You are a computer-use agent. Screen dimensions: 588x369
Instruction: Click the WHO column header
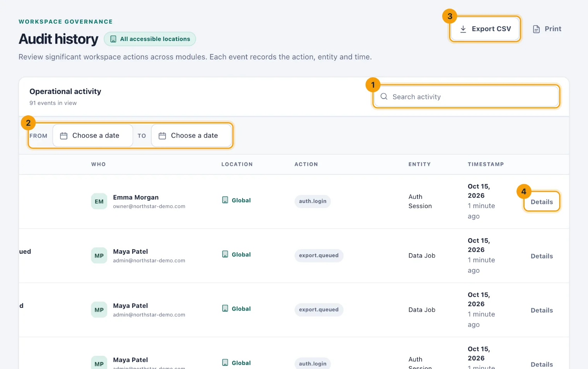(x=98, y=164)
